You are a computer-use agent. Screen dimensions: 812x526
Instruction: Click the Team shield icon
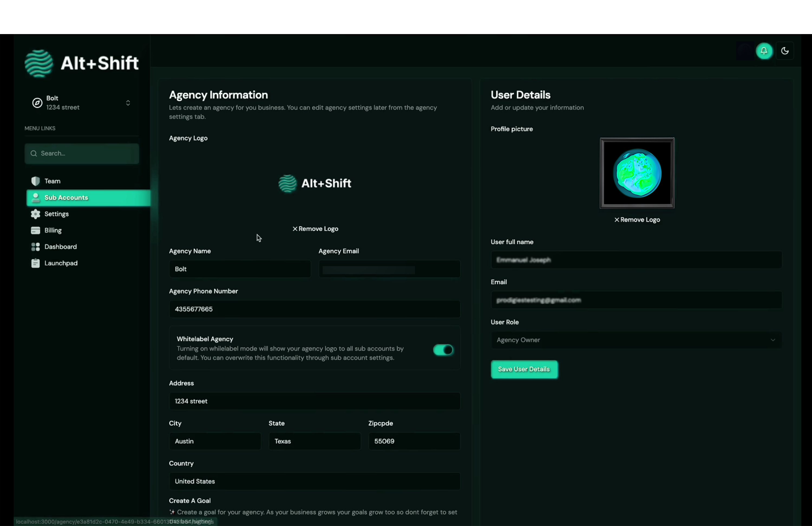coord(35,181)
